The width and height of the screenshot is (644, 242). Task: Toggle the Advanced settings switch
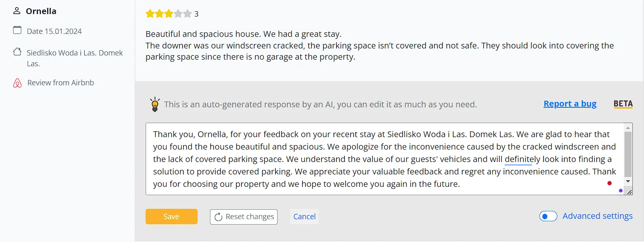click(548, 216)
